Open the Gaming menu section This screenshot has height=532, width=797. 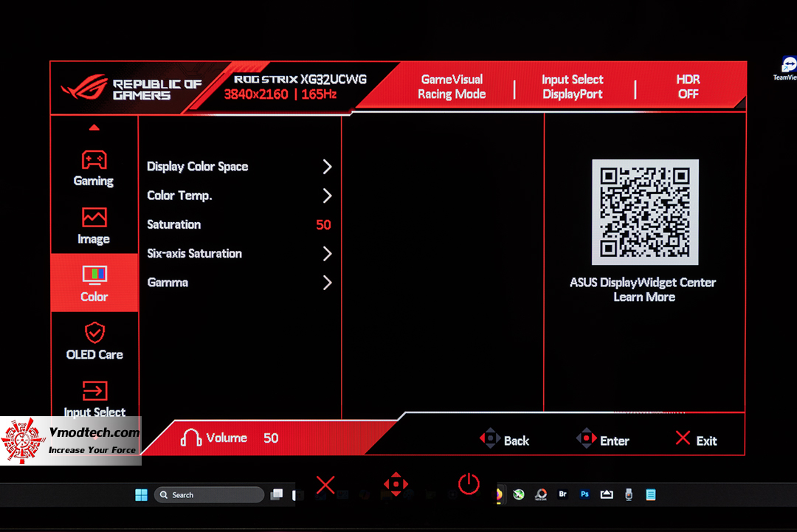[x=94, y=169]
